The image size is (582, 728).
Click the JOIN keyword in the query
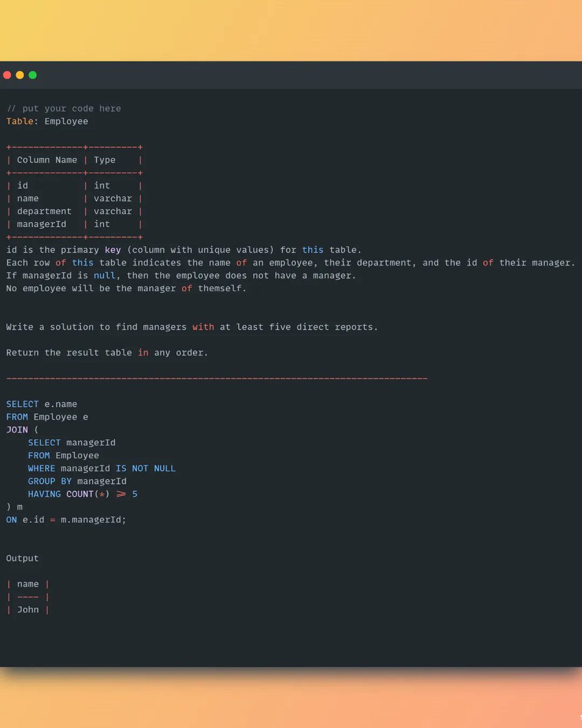pos(16,430)
